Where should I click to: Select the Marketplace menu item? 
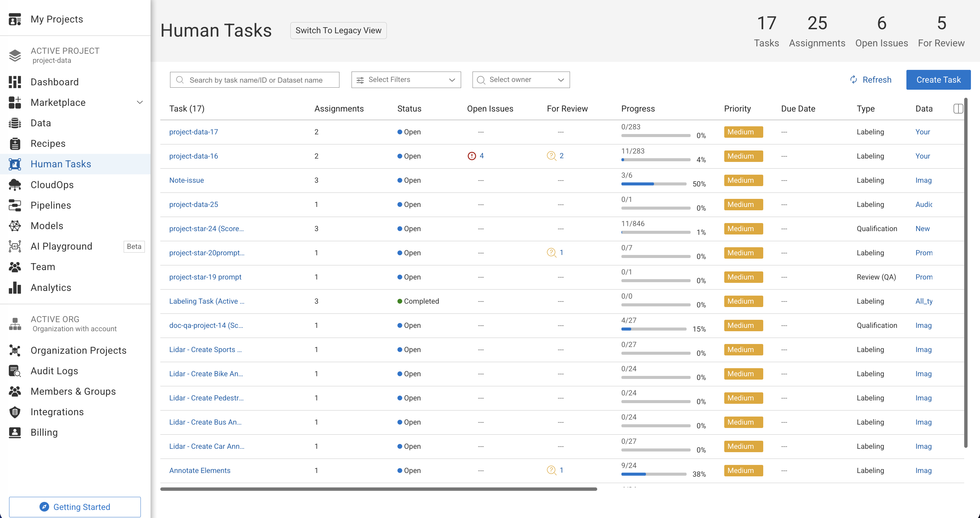click(75, 102)
